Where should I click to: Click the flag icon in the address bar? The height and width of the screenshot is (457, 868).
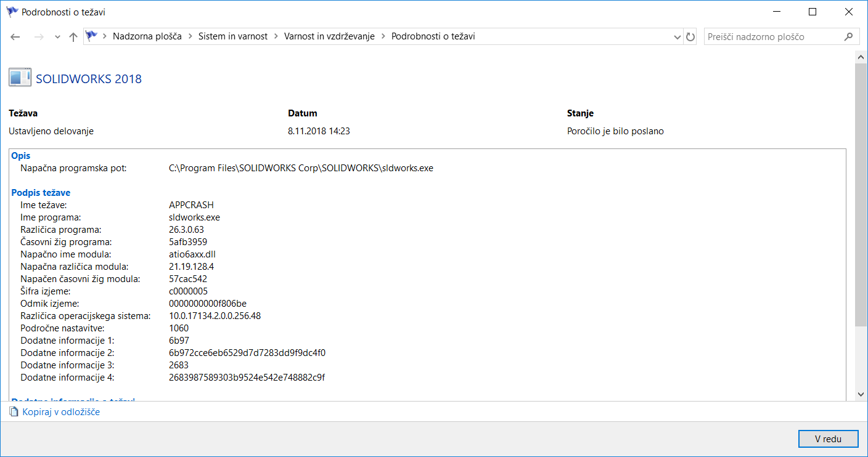click(x=92, y=36)
